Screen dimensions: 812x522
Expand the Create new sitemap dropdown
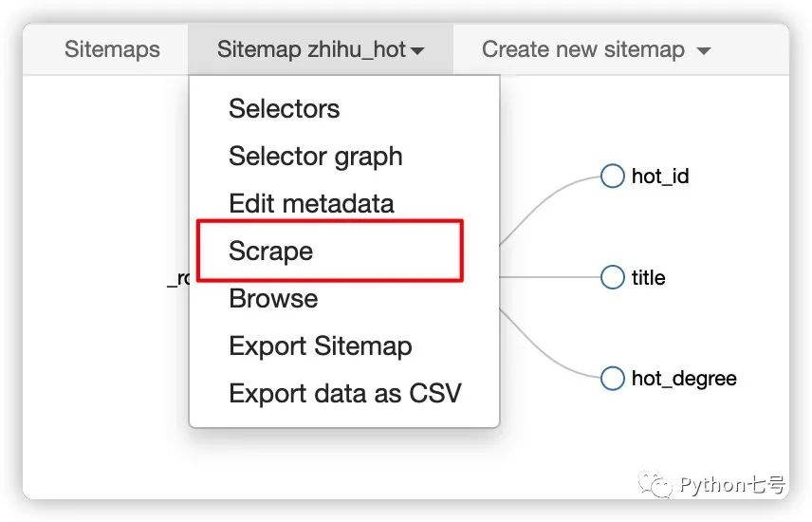point(596,49)
